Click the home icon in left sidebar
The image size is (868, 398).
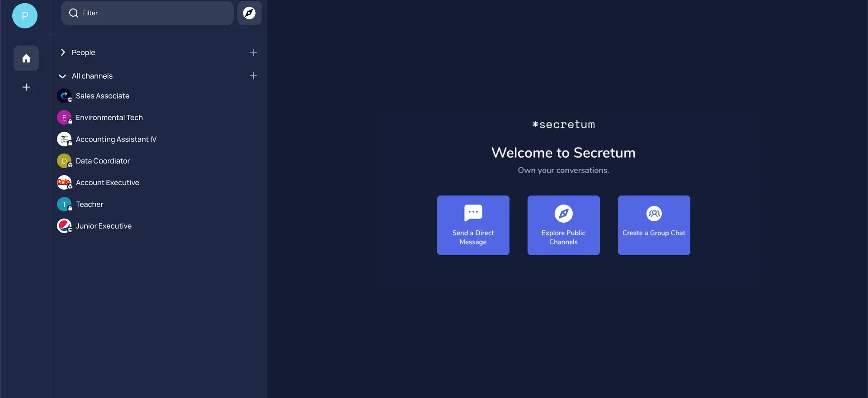click(x=26, y=58)
